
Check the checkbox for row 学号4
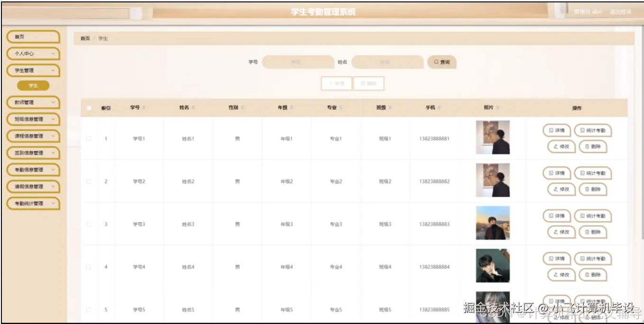pos(89,267)
